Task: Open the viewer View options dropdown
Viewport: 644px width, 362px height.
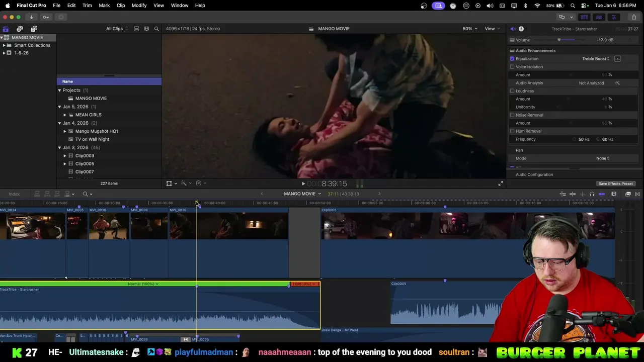Action: pyautogui.click(x=492, y=29)
